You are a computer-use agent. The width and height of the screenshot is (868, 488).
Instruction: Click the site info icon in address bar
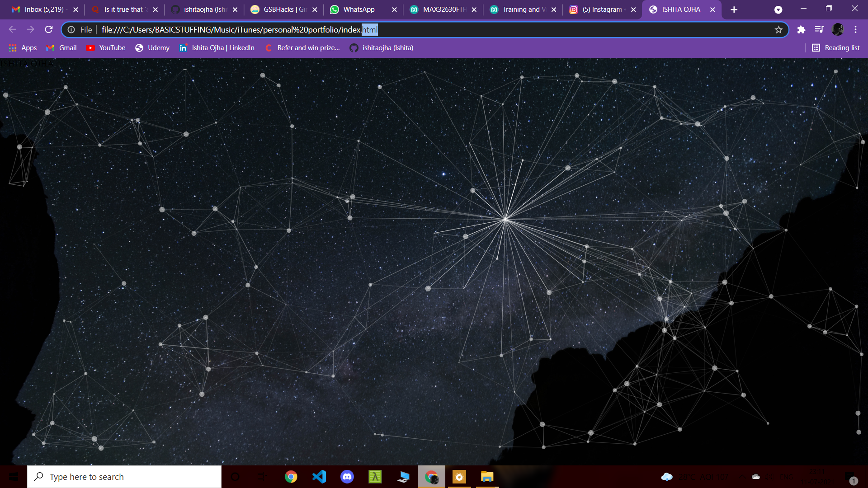(x=71, y=29)
